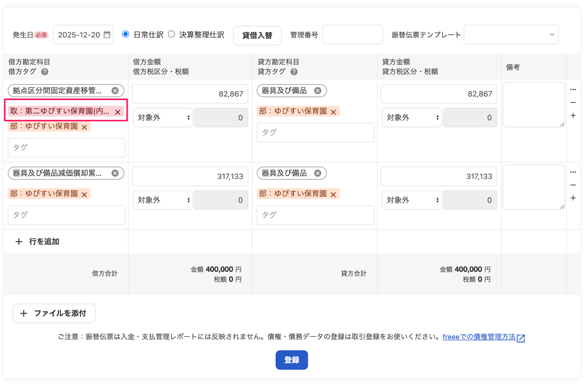
Task: Remove the 取：第二ゆびすい保育園 tag
Action: click(x=118, y=111)
